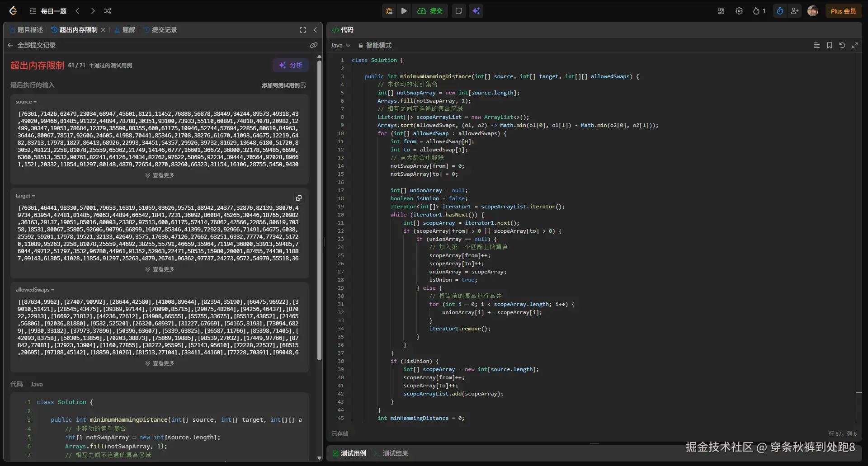This screenshot has width=868, height=466.
Task: Click the timer clock icon
Action: tap(779, 11)
